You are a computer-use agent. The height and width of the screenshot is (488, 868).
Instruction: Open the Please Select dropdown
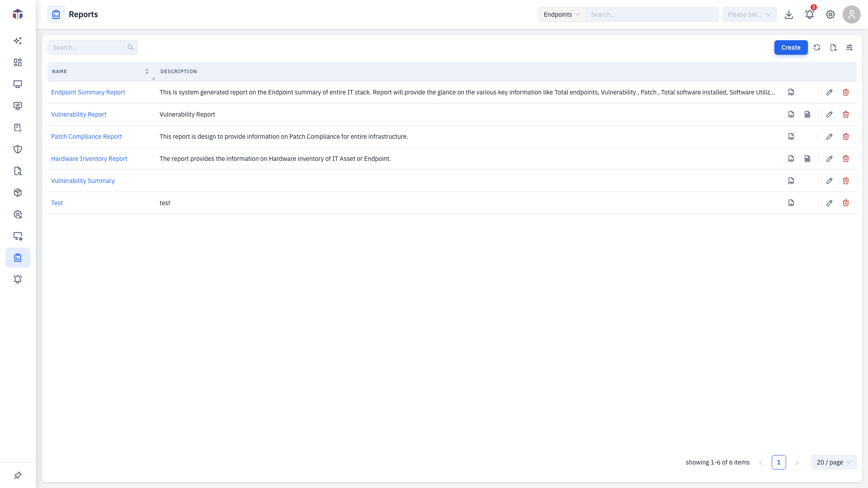coord(750,14)
